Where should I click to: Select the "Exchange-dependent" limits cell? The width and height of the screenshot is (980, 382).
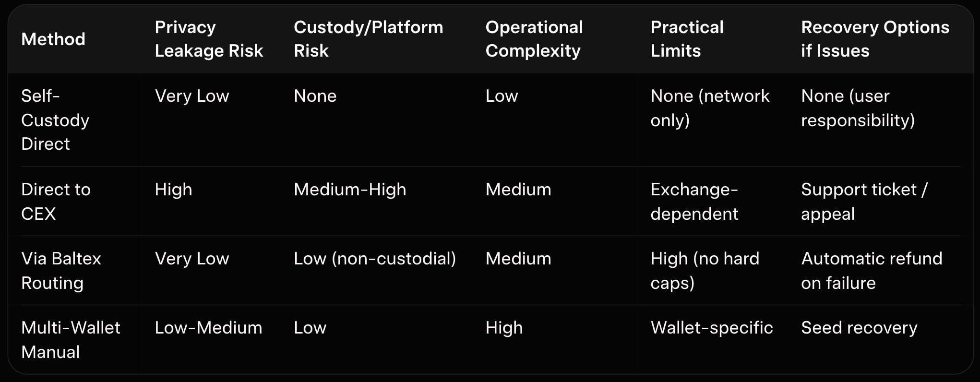(x=694, y=202)
